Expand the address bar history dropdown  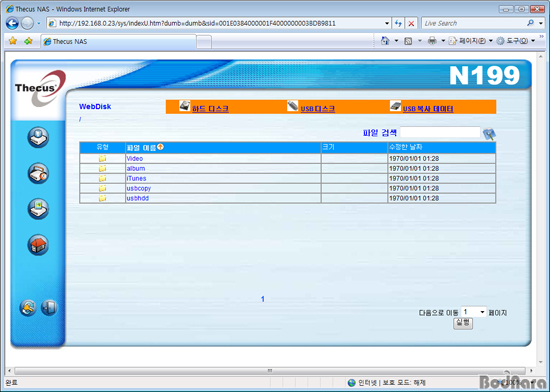pos(387,23)
